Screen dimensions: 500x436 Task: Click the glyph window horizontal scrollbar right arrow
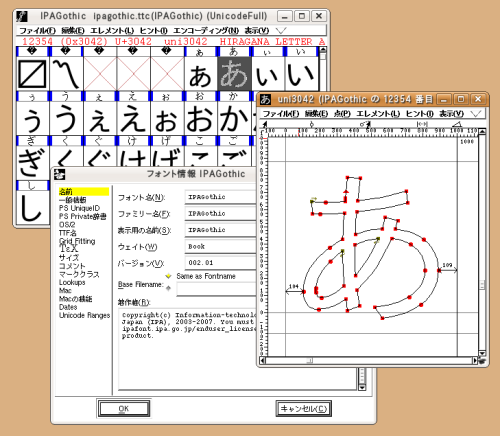tap(475, 361)
